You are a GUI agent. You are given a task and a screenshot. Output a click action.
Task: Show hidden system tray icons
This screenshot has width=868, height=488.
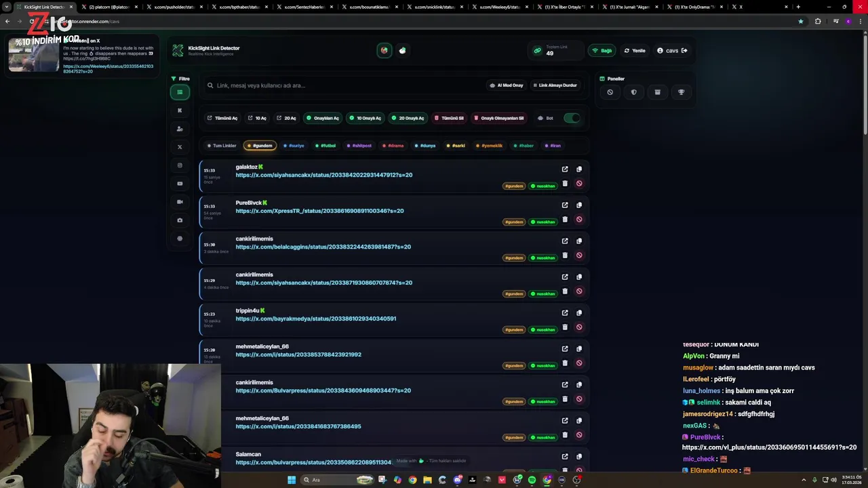(804, 480)
